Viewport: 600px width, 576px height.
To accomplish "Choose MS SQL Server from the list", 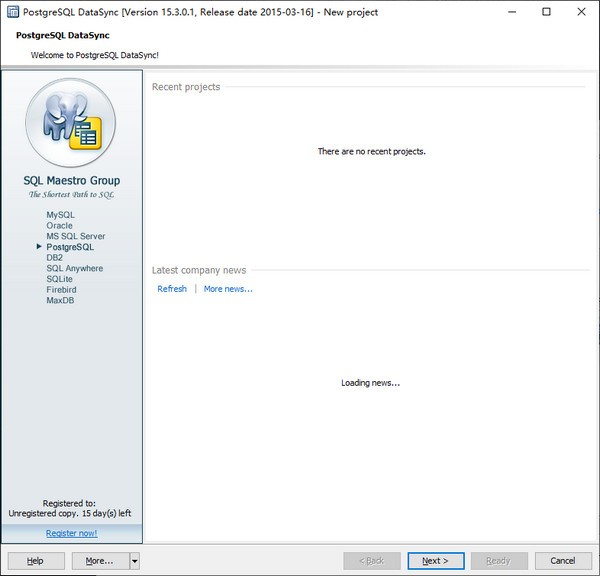I will click(x=75, y=237).
